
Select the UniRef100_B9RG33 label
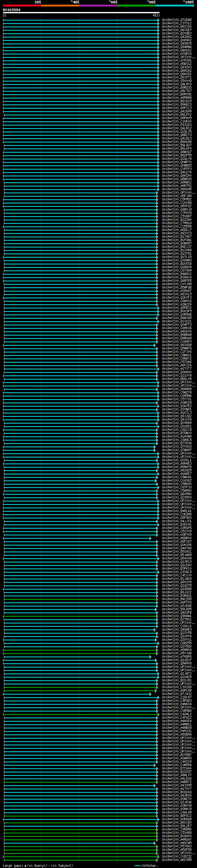[177, 88]
